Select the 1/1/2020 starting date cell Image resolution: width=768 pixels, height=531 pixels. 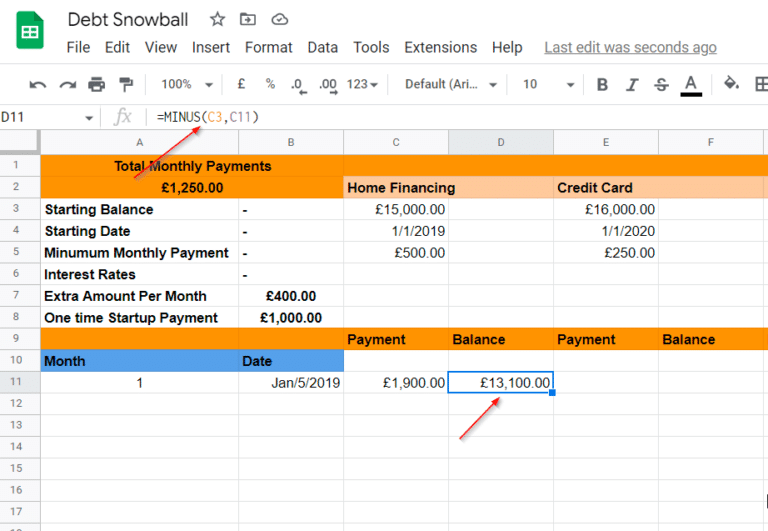[x=606, y=231]
